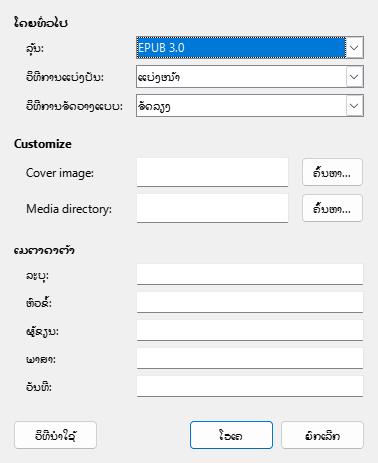Focus the title (ຫົວຂໍ້) metadata field
This screenshot has width=378, height=463.
coord(250,302)
